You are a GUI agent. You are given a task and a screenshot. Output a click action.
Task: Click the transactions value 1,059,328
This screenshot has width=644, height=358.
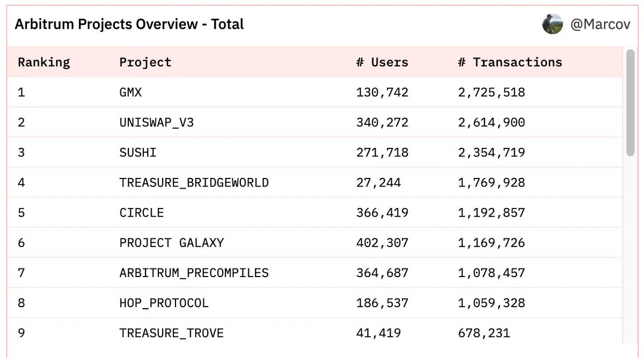coord(492,303)
